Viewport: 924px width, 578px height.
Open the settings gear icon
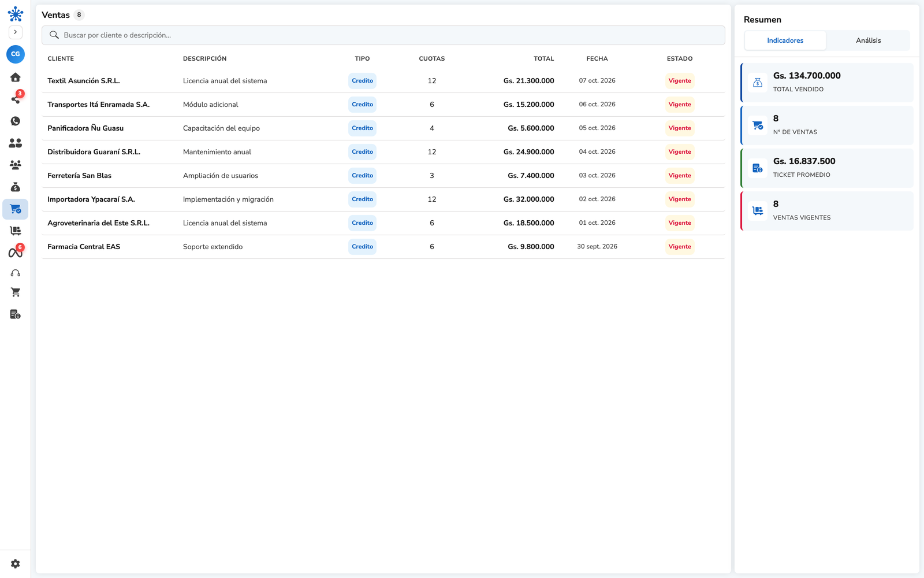click(x=16, y=564)
